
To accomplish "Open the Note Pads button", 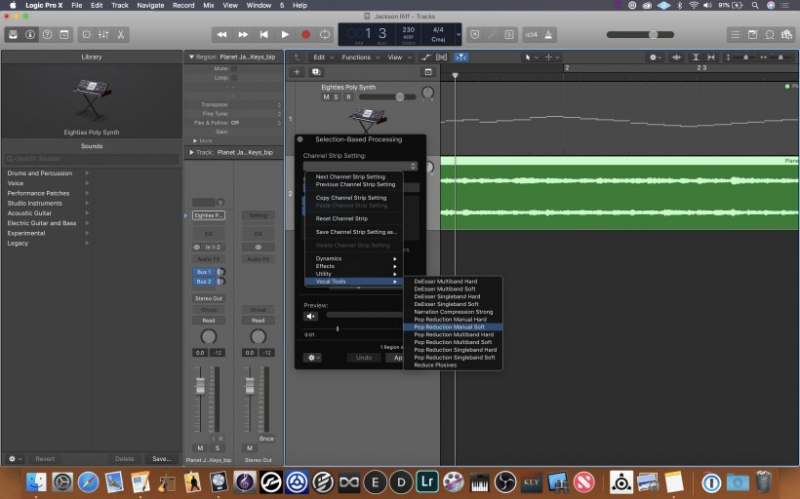I will pos(753,34).
